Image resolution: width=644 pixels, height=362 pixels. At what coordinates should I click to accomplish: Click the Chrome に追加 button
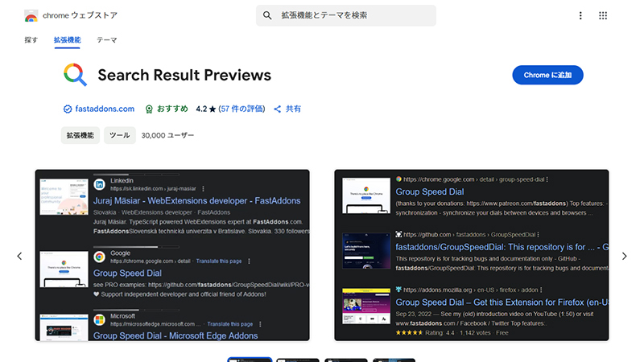coord(547,75)
